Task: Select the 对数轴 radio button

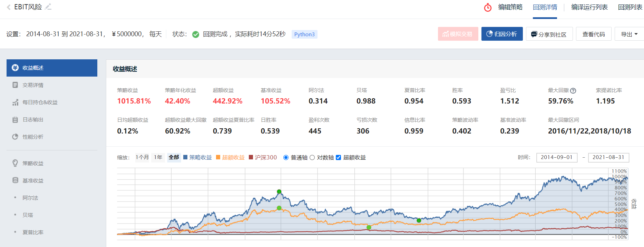Action: pos(312,158)
